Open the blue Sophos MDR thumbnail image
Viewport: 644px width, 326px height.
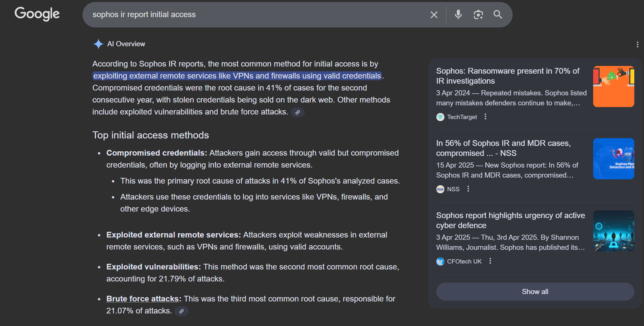pos(613,159)
